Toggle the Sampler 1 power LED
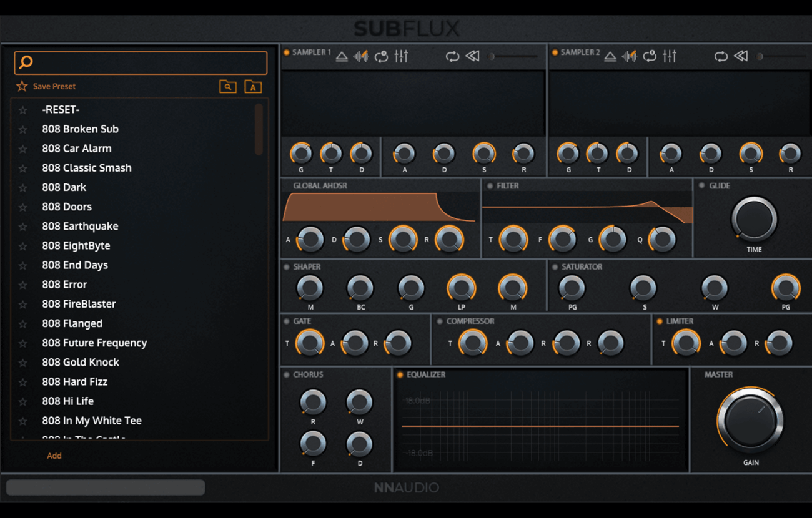 [286, 52]
